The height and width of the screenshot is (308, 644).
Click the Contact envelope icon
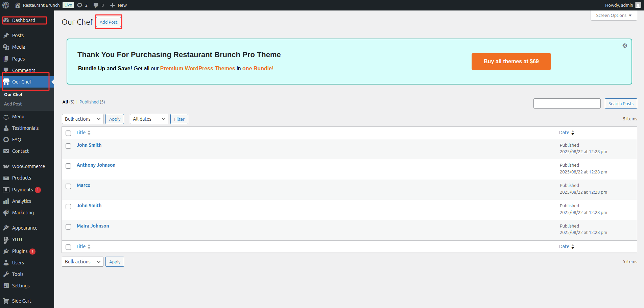(x=6, y=151)
